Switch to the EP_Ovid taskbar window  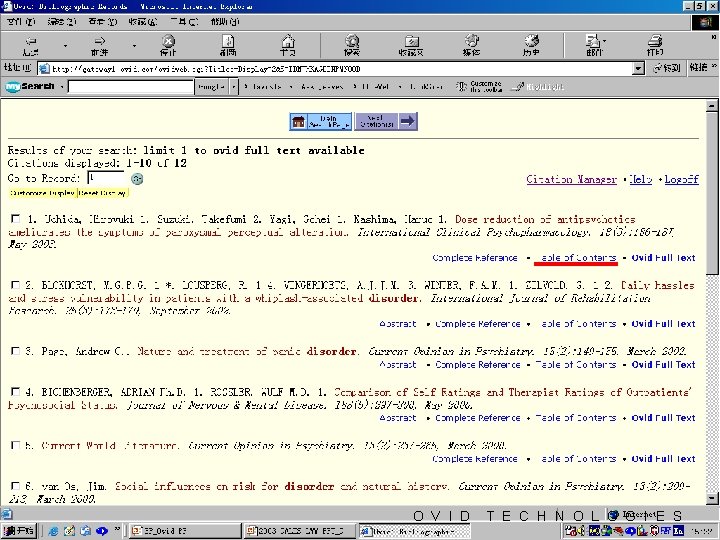coord(185,531)
